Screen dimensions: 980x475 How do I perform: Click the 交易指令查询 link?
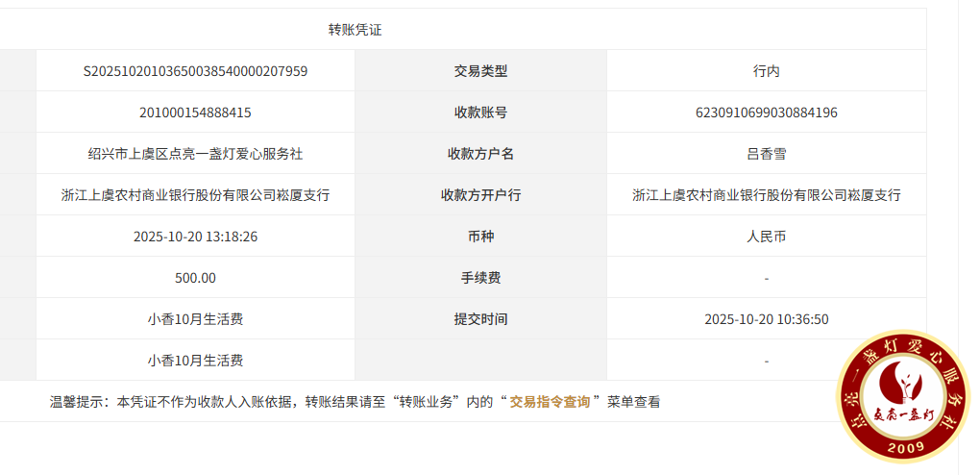point(550,402)
